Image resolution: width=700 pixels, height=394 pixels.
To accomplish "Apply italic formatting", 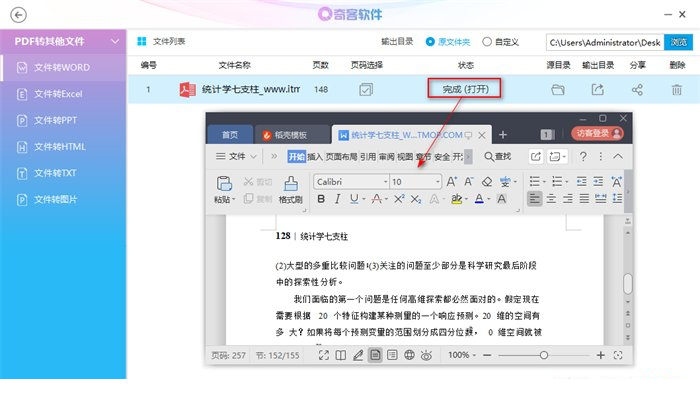I will 338,199.
